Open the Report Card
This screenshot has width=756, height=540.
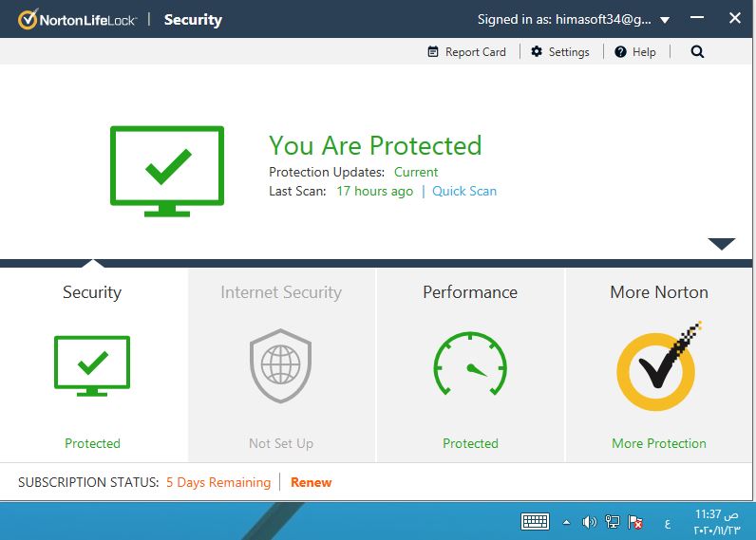466,51
